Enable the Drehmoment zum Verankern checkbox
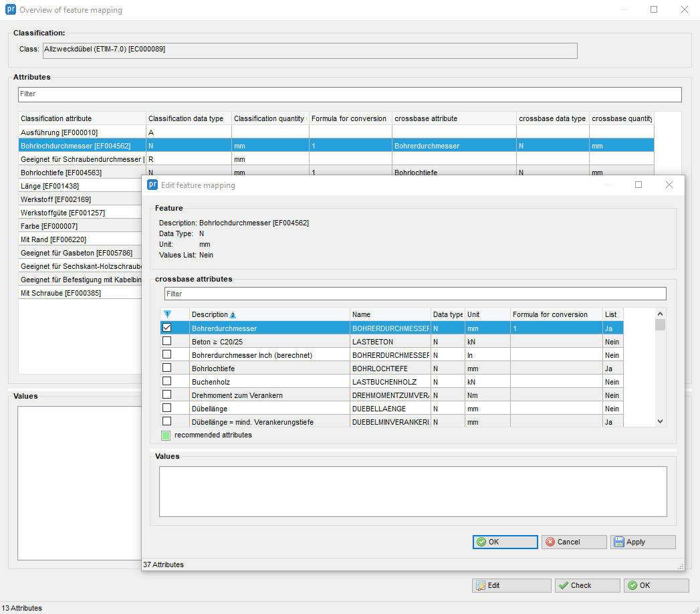 [x=167, y=395]
